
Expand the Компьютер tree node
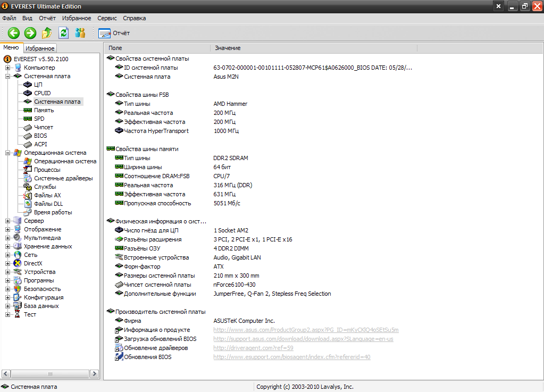[x=8, y=68]
